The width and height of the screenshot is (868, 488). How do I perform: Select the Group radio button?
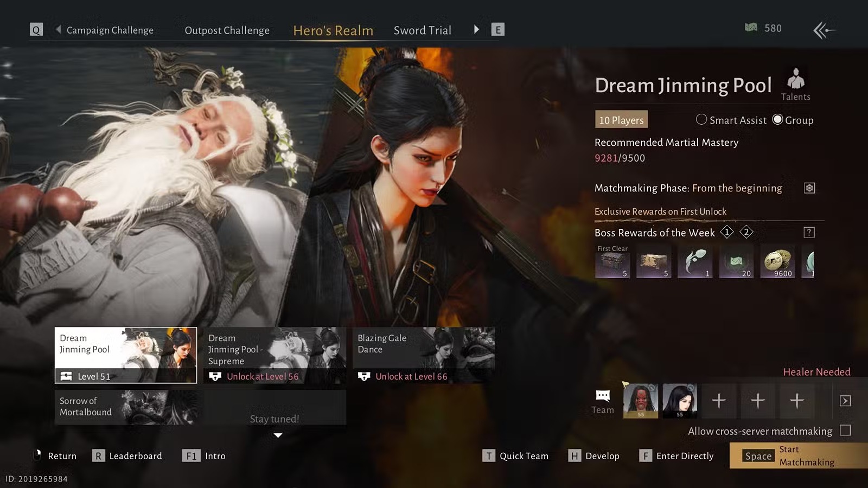tap(777, 120)
